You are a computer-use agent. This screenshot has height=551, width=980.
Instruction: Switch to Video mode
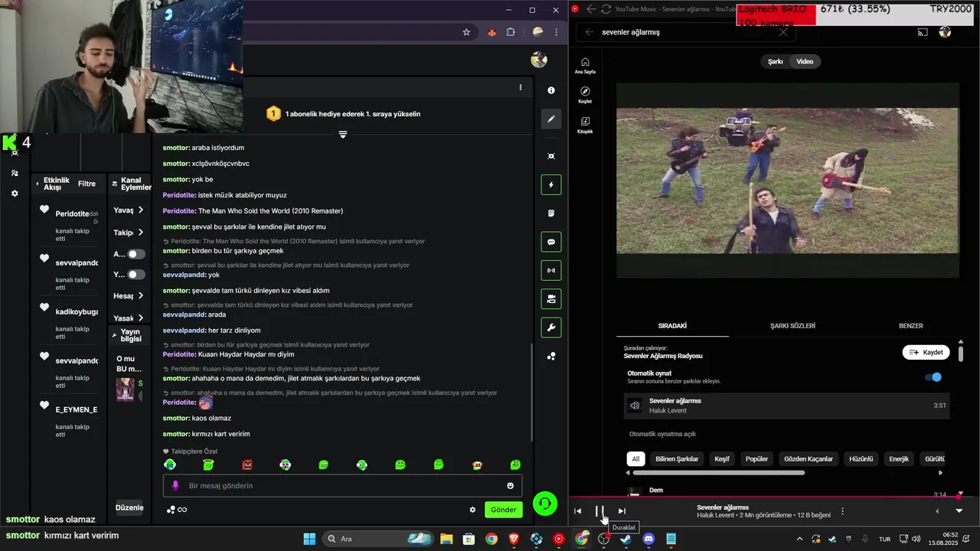805,61
